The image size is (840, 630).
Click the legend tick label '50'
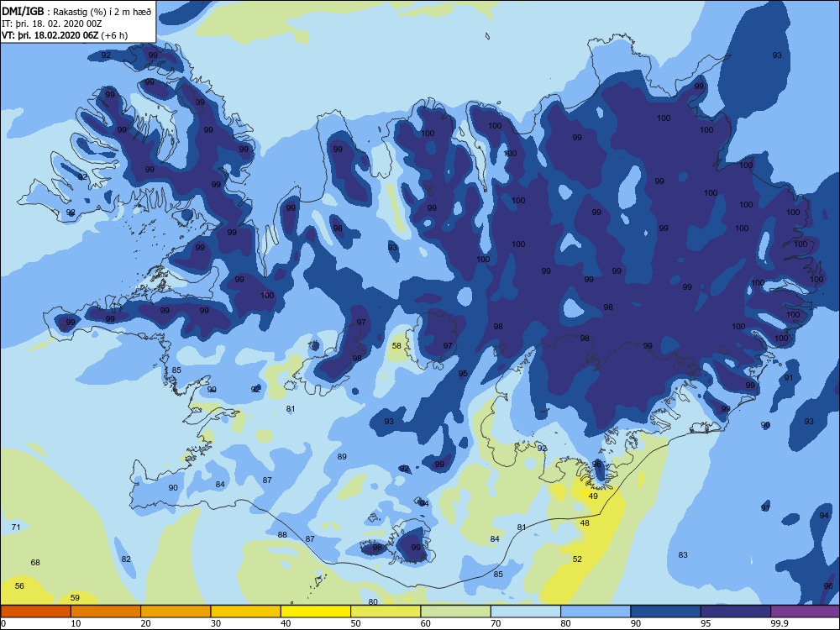pyautogui.click(x=355, y=623)
